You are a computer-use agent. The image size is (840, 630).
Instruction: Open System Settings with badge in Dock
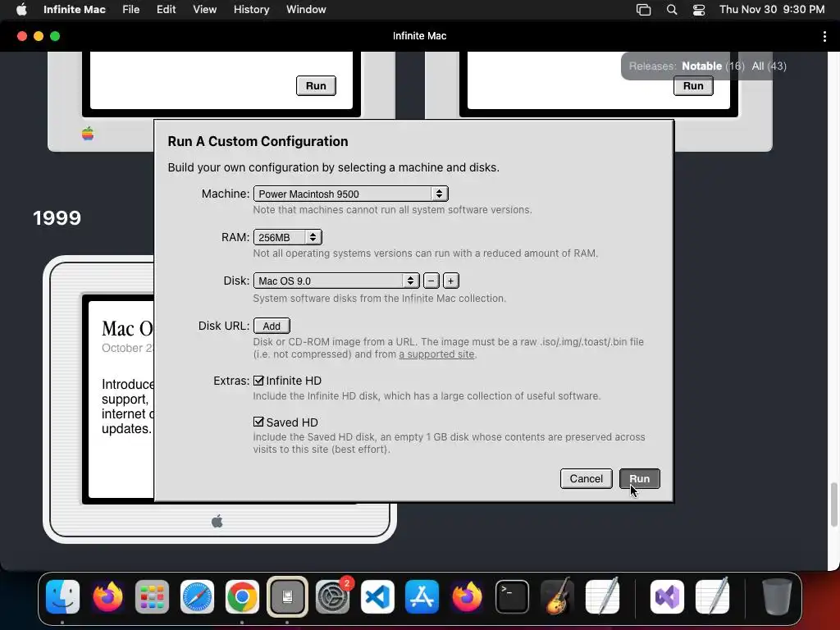(x=332, y=596)
